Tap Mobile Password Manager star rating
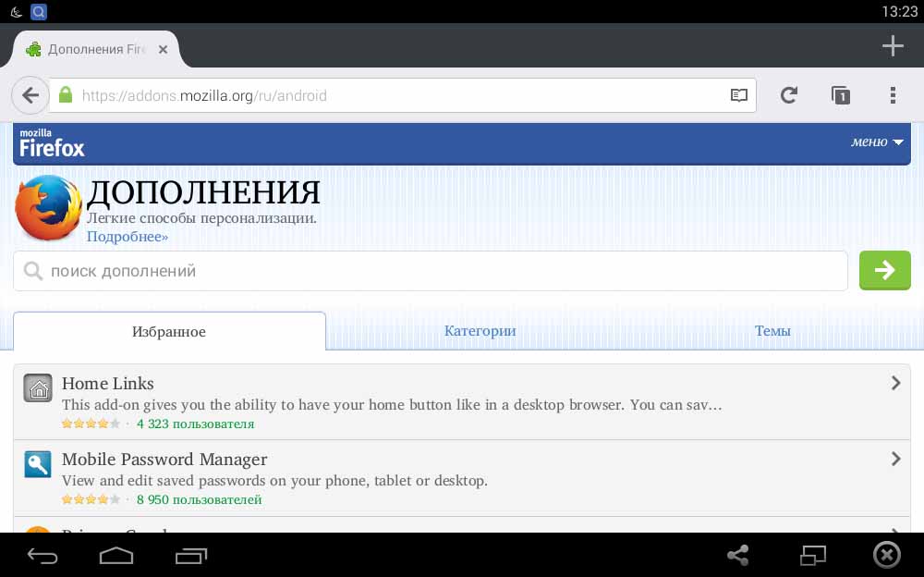 (x=91, y=499)
